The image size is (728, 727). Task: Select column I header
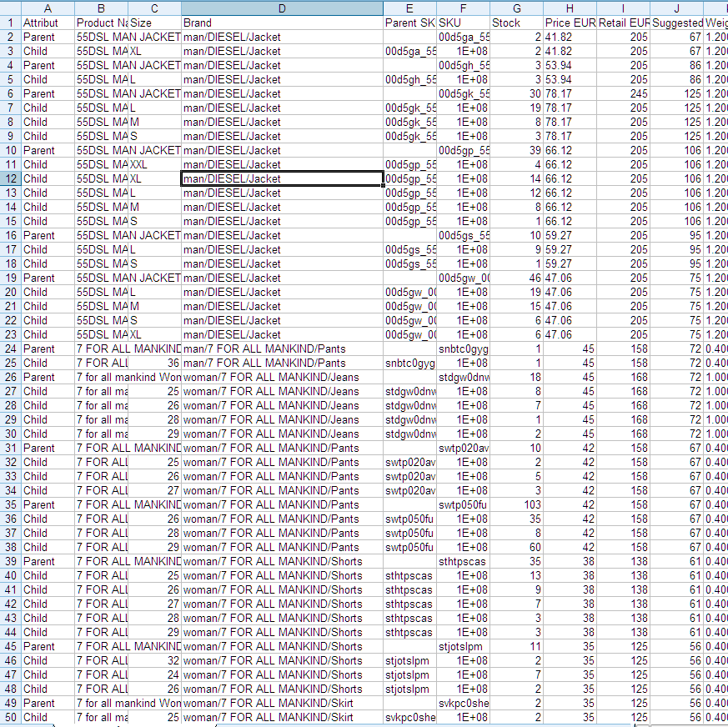tap(624, 8)
